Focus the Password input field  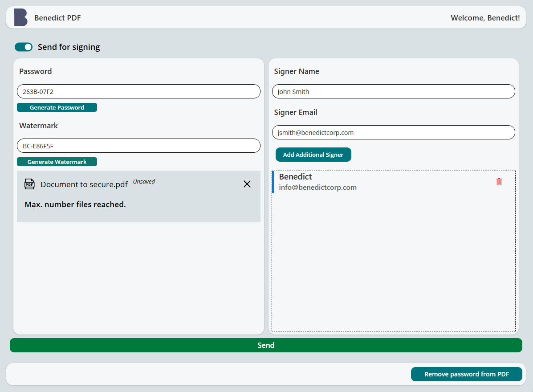click(138, 91)
